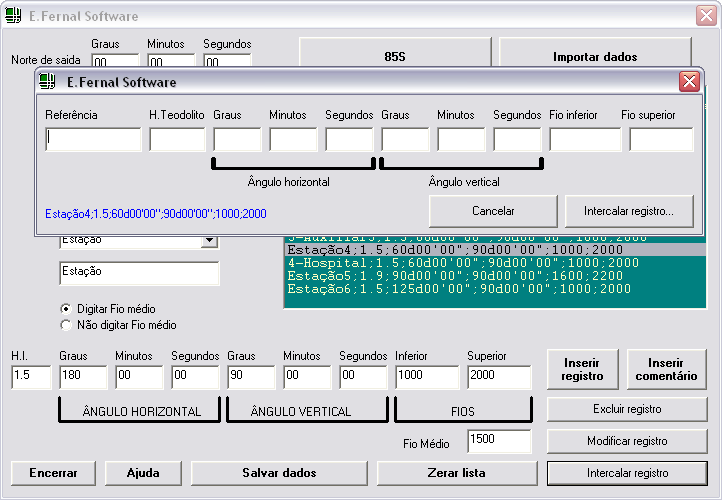Screen dimensions: 722x500
Task: Select the Estação5 record in list
Action: (460, 276)
